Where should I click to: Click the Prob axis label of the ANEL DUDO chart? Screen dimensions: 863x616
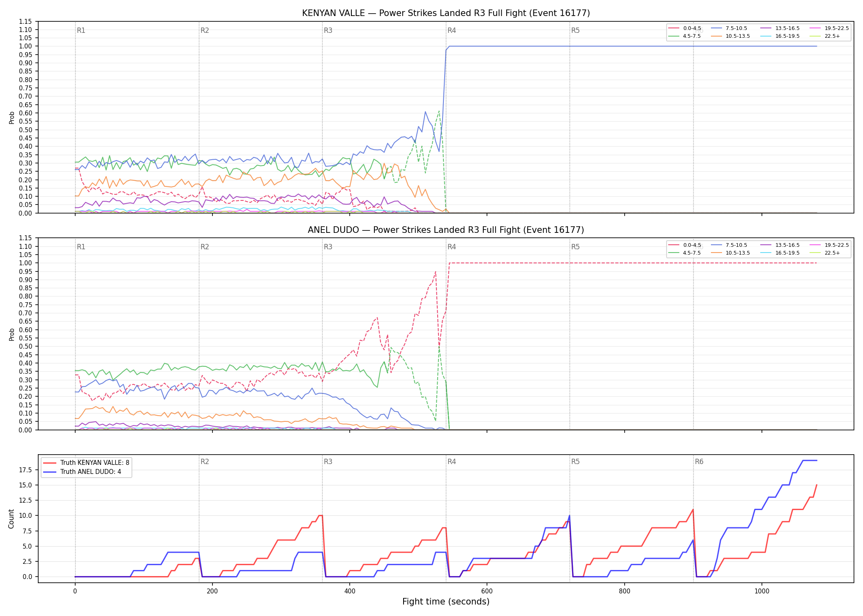[x=12, y=334]
